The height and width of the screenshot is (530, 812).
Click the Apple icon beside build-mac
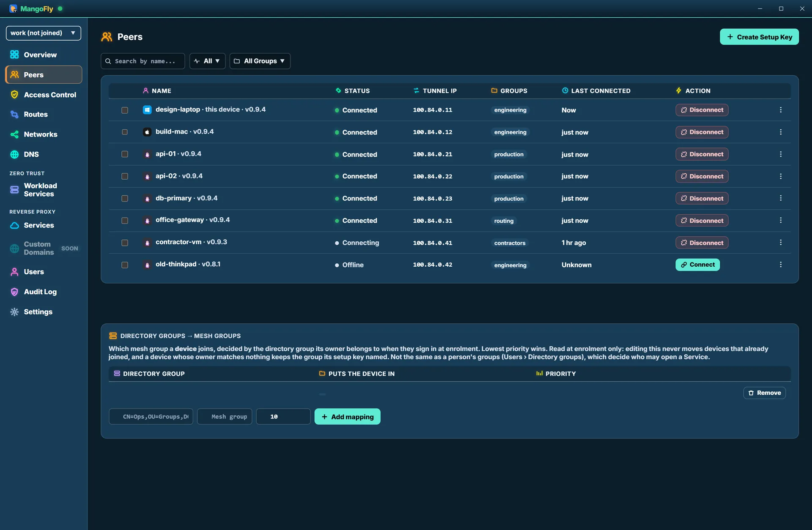(x=147, y=132)
